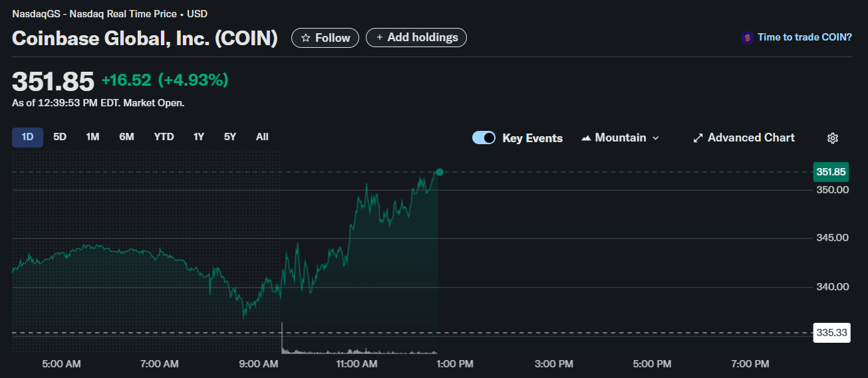
Task: Click the purple dollar trade icon
Action: point(748,38)
